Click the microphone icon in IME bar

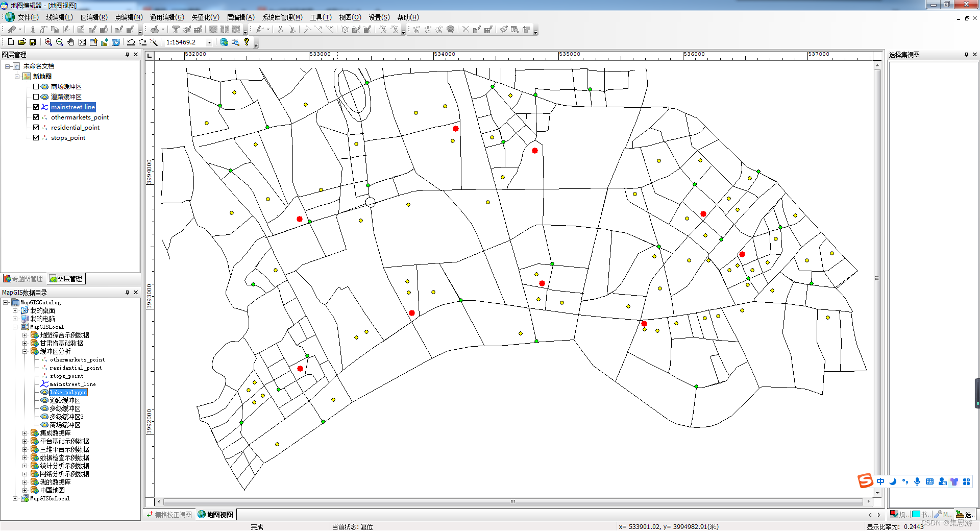[917, 481]
